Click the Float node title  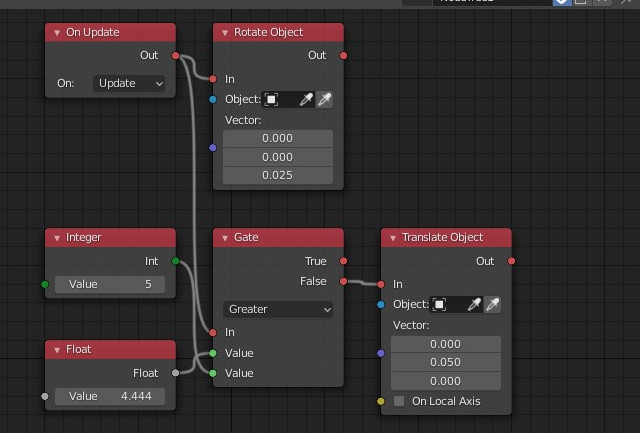[78, 349]
